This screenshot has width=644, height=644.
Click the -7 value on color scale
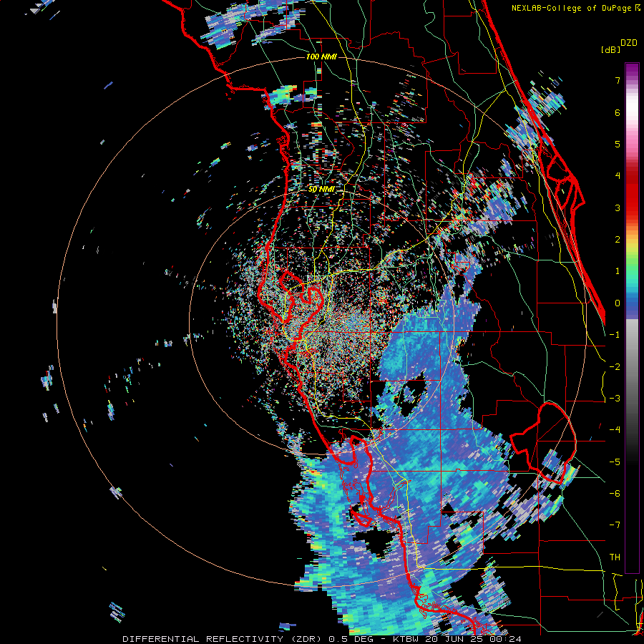coord(615,525)
